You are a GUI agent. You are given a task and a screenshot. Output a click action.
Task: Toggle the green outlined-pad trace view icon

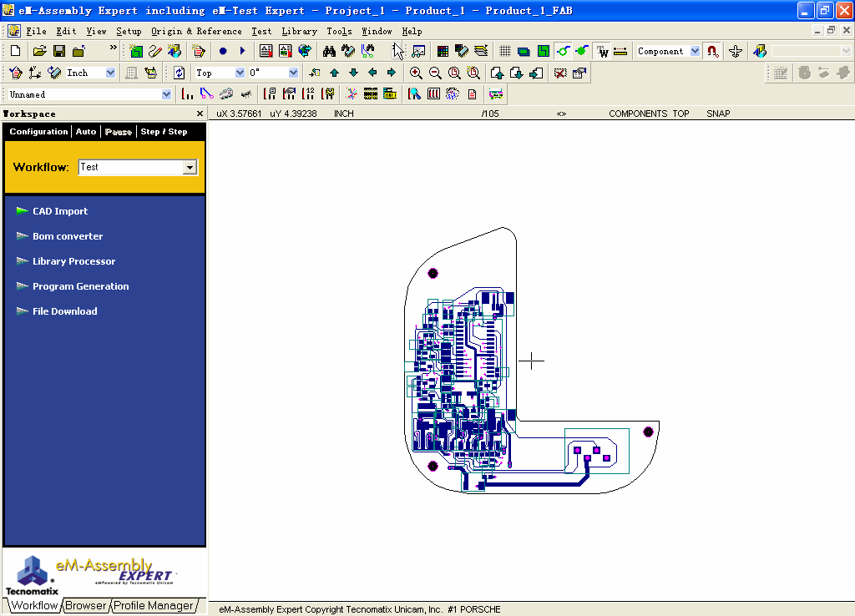tap(563, 51)
